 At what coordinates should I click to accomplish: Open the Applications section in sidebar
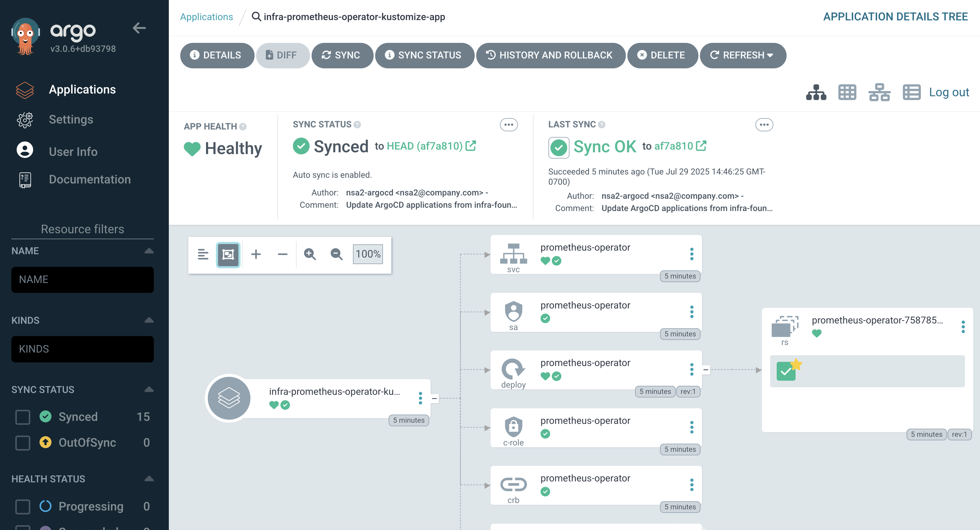(x=82, y=89)
